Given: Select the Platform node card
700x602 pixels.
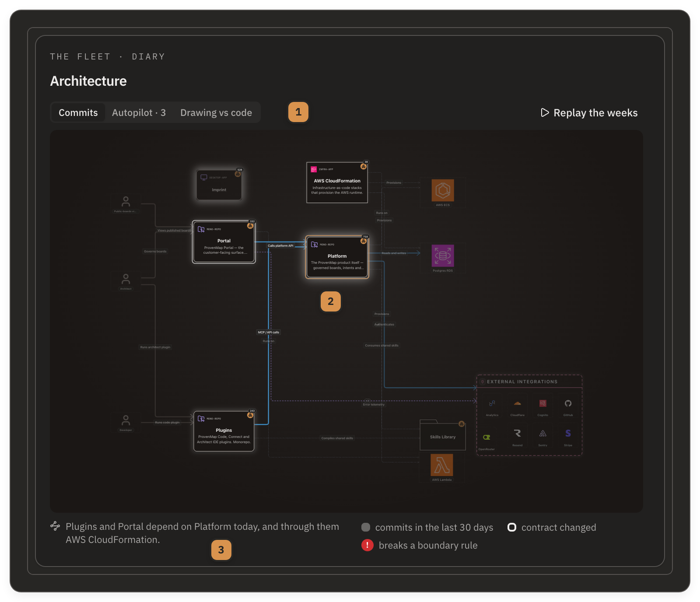Looking at the screenshot, I should pyautogui.click(x=337, y=257).
